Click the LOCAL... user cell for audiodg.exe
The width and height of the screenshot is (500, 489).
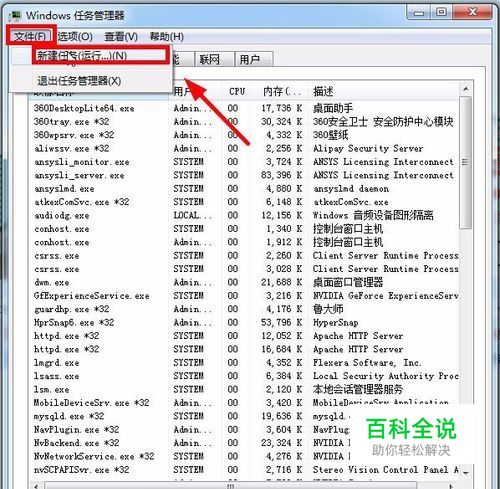(x=192, y=215)
